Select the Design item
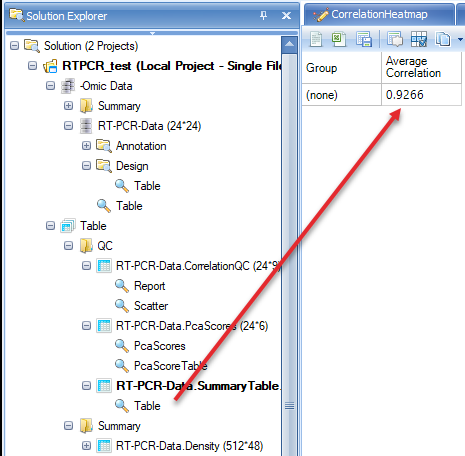The height and width of the screenshot is (456, 465). (x=132, y=166)
